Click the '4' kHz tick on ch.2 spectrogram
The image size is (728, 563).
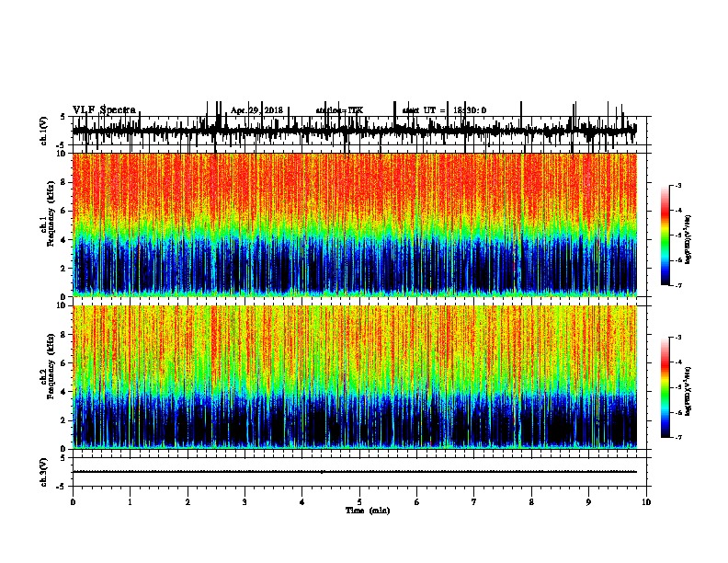(64, 392)
